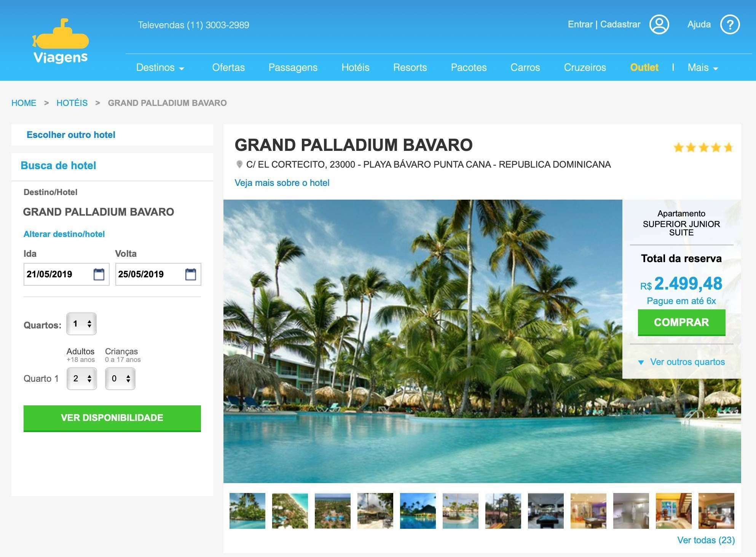The height and width of the screenshot is (557, 756).
Task: Click the location pin icon beside address
Action: click(x=239, y=164)
